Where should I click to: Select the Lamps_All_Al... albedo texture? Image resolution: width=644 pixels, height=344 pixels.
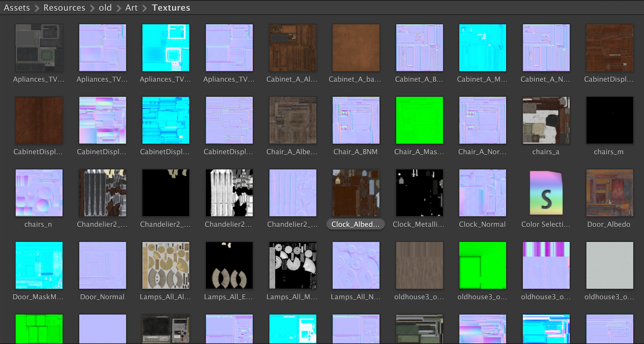click(x=166, y=265)
